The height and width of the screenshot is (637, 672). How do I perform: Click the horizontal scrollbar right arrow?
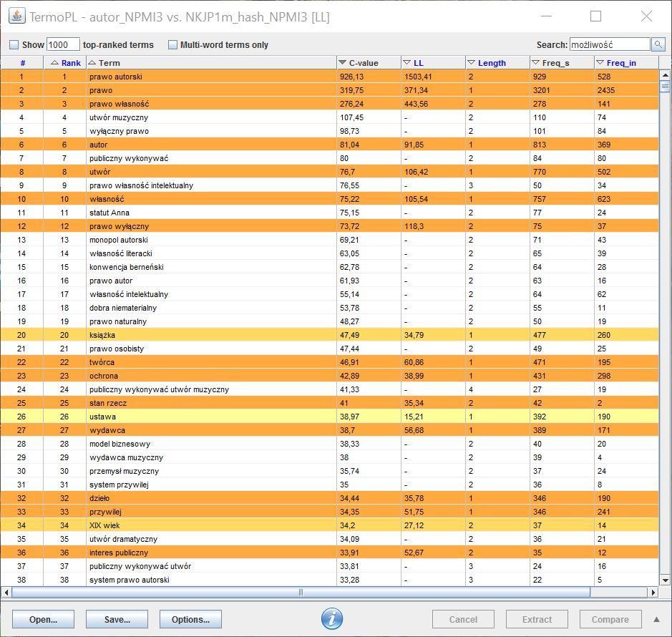(653, 593)
